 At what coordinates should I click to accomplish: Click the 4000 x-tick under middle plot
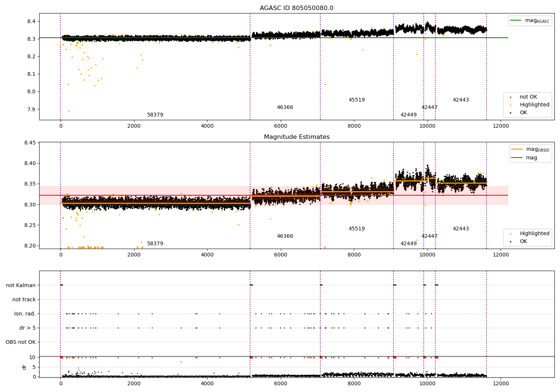coord(207,255)
